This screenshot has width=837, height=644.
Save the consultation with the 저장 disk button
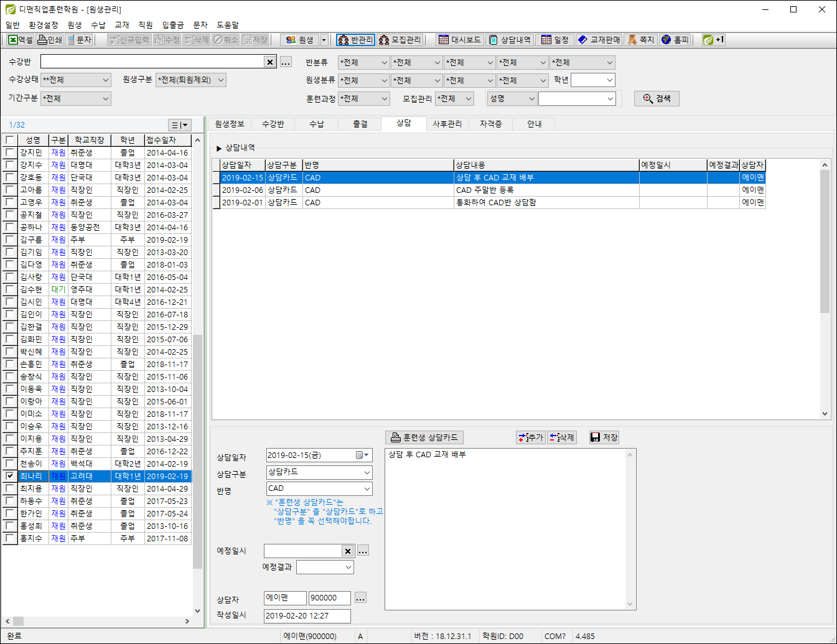click(604, 437)
